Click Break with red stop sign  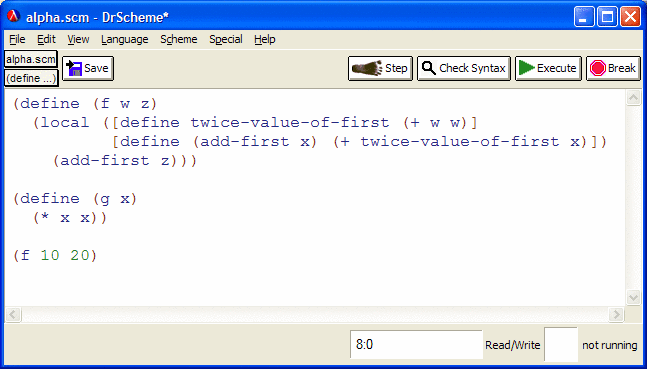point(613,68)
